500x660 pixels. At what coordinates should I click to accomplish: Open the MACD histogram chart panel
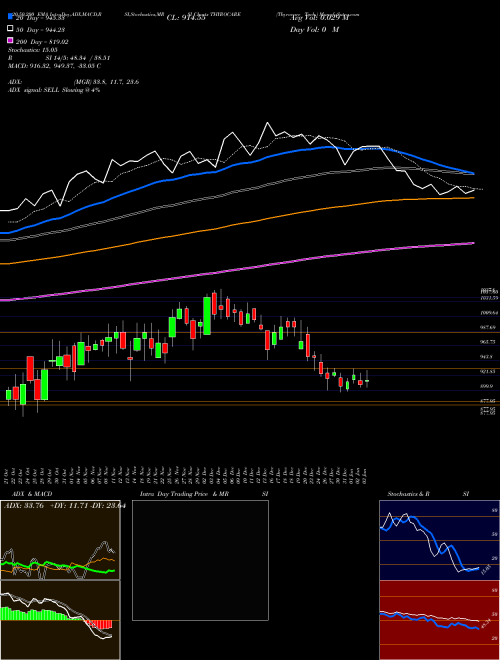[60, 620]
